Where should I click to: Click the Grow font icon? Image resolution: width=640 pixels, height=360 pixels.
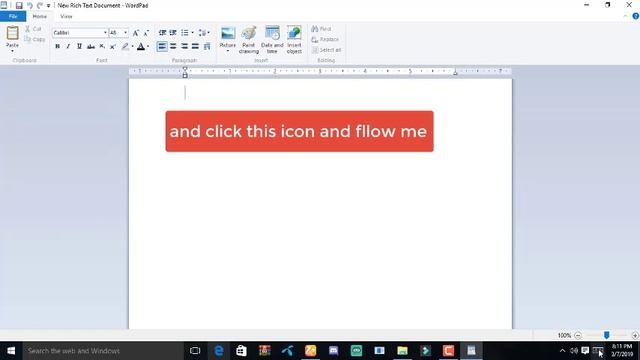tap(136, 33)
